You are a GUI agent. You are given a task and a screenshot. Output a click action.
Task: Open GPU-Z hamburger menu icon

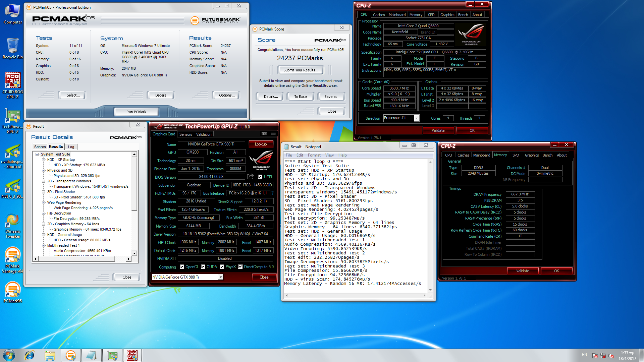(x=273, y=134)
